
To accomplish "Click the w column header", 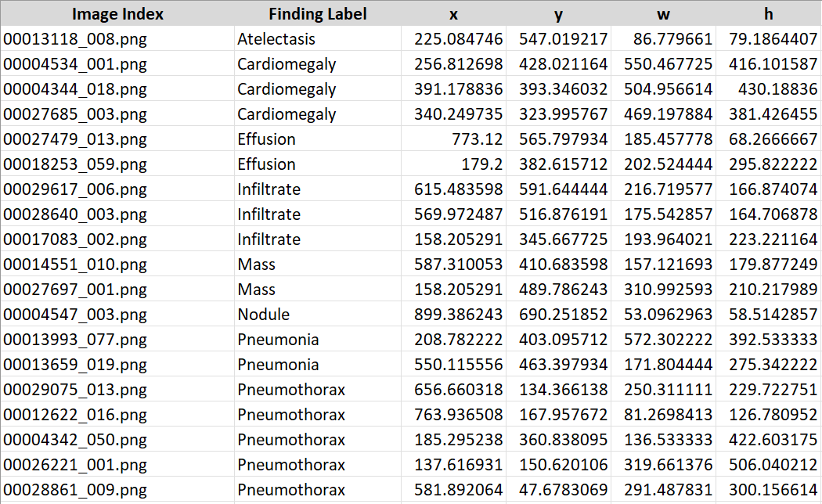I will (x=663, y=13).
